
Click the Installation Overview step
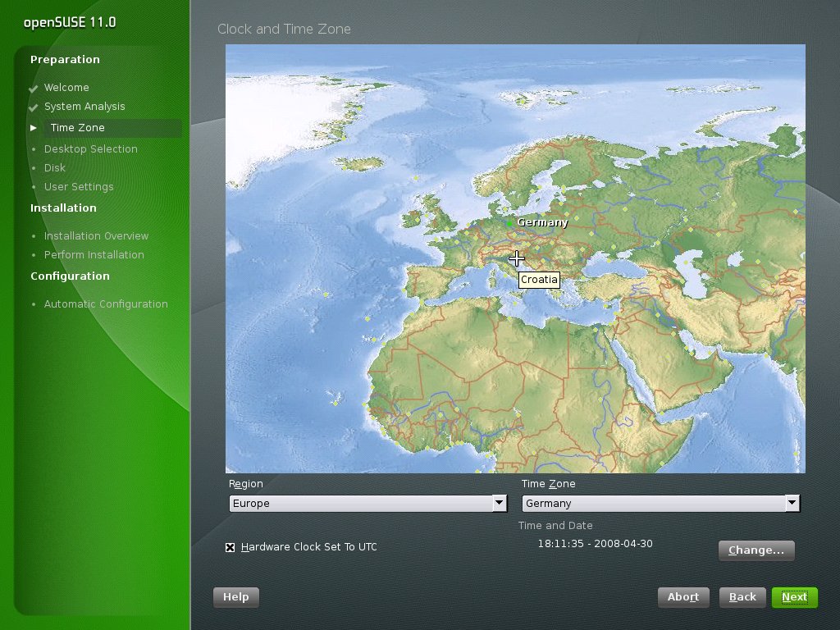pos(97,235)
